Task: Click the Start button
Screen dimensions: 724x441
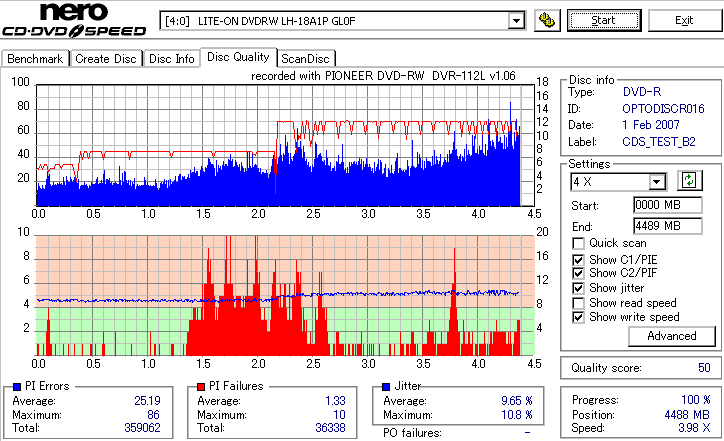Action: [x=604, y=20]
